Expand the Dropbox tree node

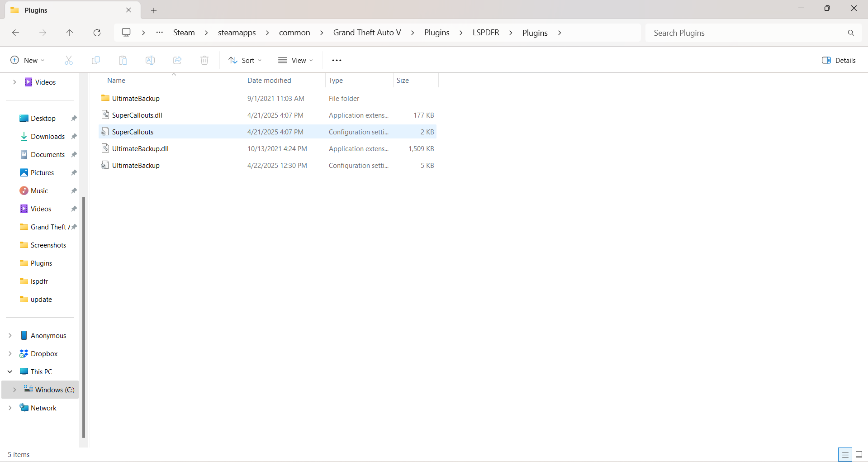coord(10,353)
